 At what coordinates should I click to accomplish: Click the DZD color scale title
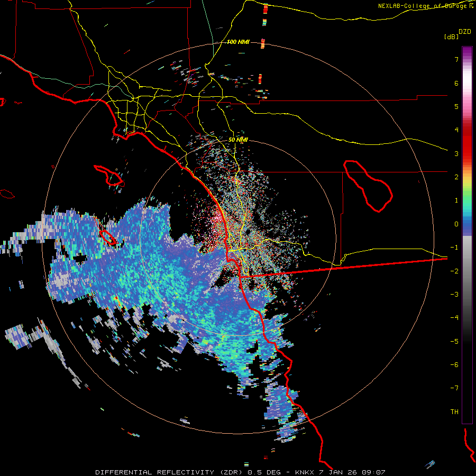[465, 32]
